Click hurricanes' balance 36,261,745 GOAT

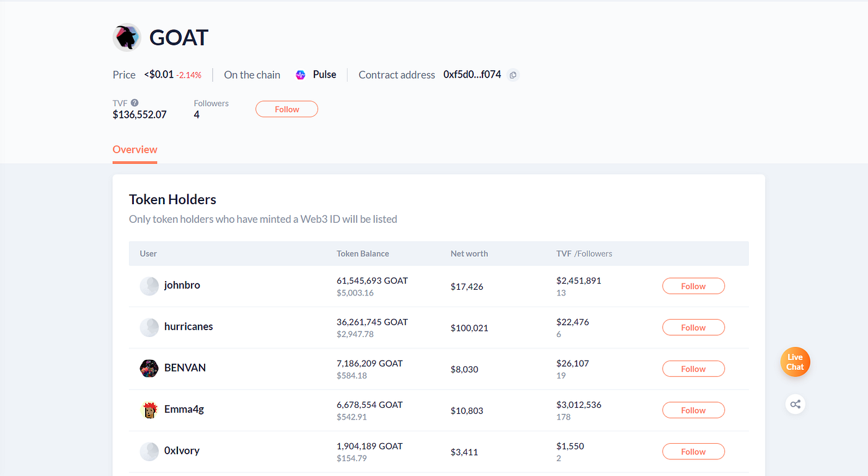coord(372,322)
